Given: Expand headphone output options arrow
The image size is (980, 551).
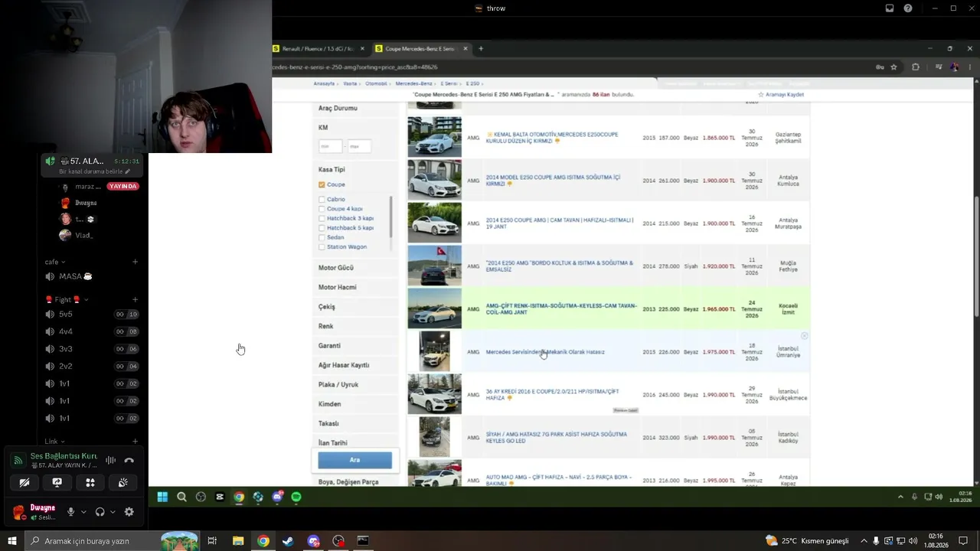Looking at the screenshot, I should click(113, 512).
